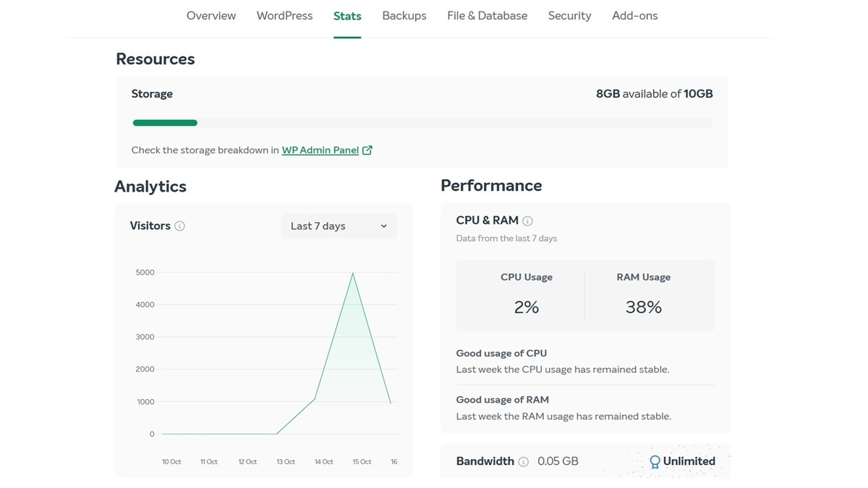
Task: Open the Last 7 days dropdown
Action: point(339,226)
